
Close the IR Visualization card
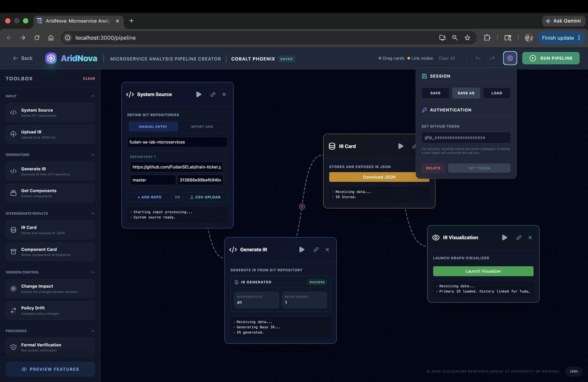[x=530, y=238]
